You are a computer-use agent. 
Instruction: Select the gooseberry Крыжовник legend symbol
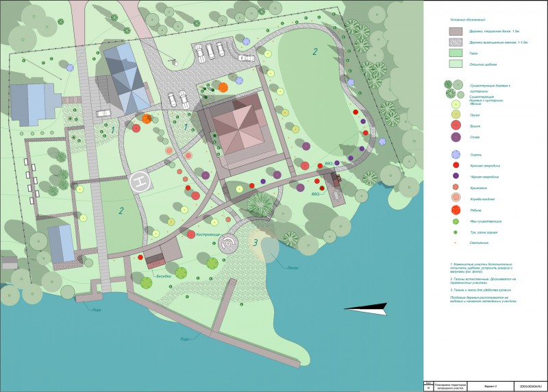(456, 187)
